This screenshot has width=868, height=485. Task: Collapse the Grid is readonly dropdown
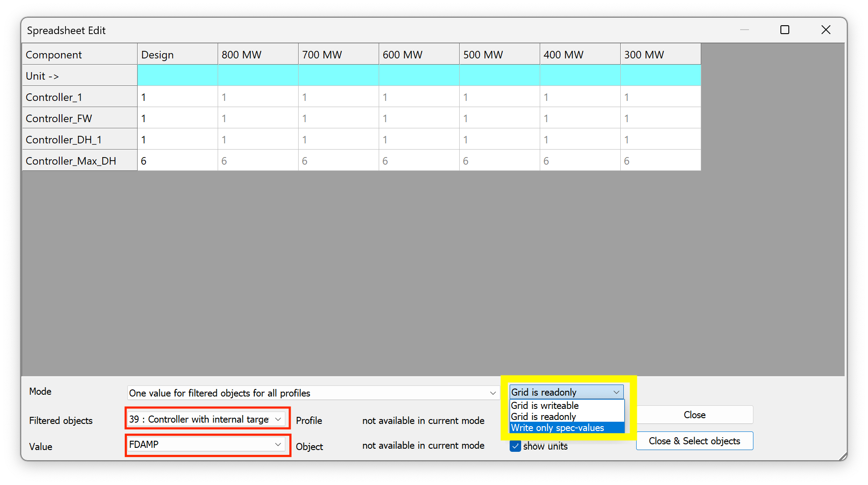point(616,392)
